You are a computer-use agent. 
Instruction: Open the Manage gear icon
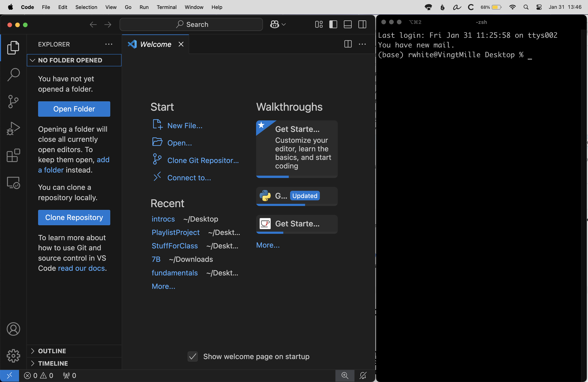click(x=13, y=356)
